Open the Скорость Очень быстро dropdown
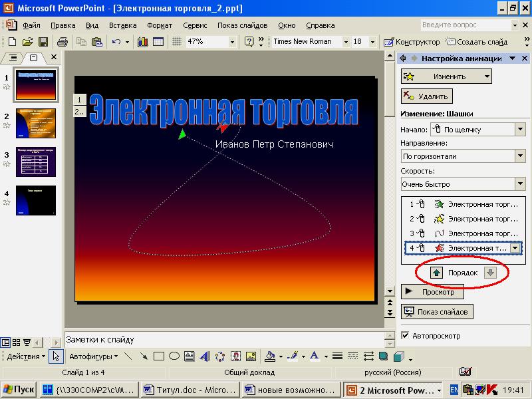Viewport: 532px width, 399px height. click(x=520, y=184)
